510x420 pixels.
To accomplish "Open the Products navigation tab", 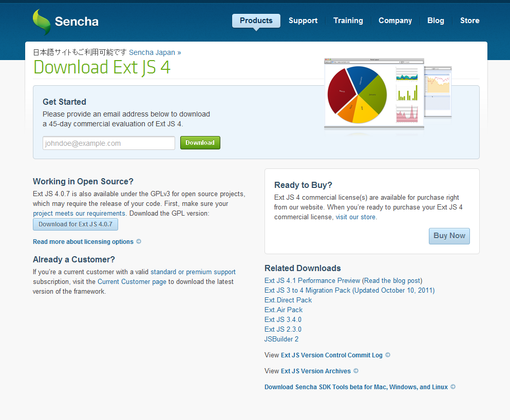I will (256, 21).
